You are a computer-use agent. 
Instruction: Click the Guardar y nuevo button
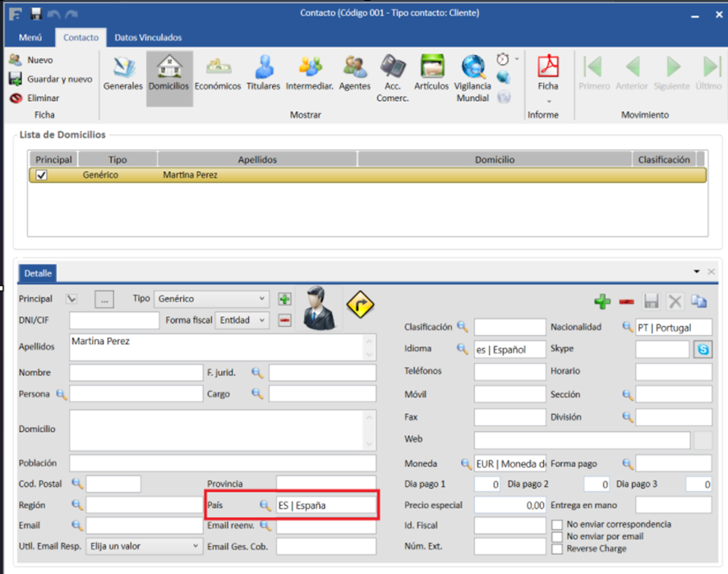[50, 79]
